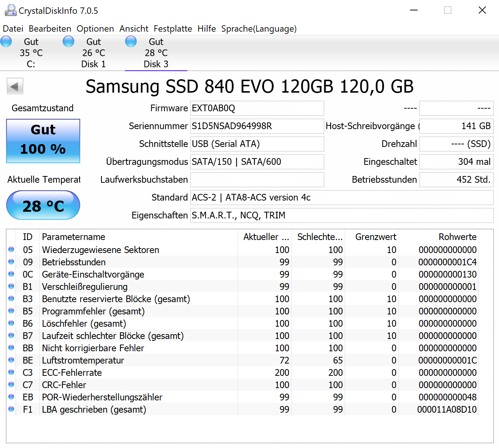Select the Disk 1 tab

[94, 53]
